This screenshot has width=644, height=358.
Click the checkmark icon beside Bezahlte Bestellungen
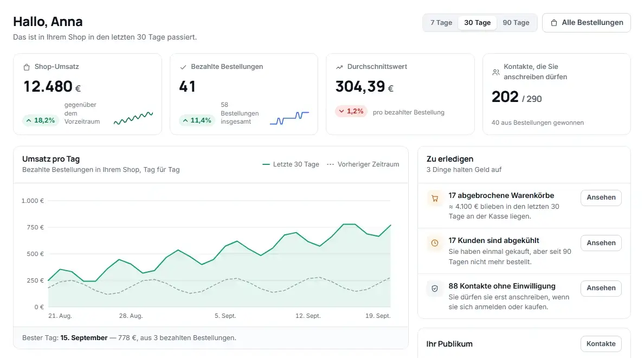pyautogui.click(x=183, y=67)
